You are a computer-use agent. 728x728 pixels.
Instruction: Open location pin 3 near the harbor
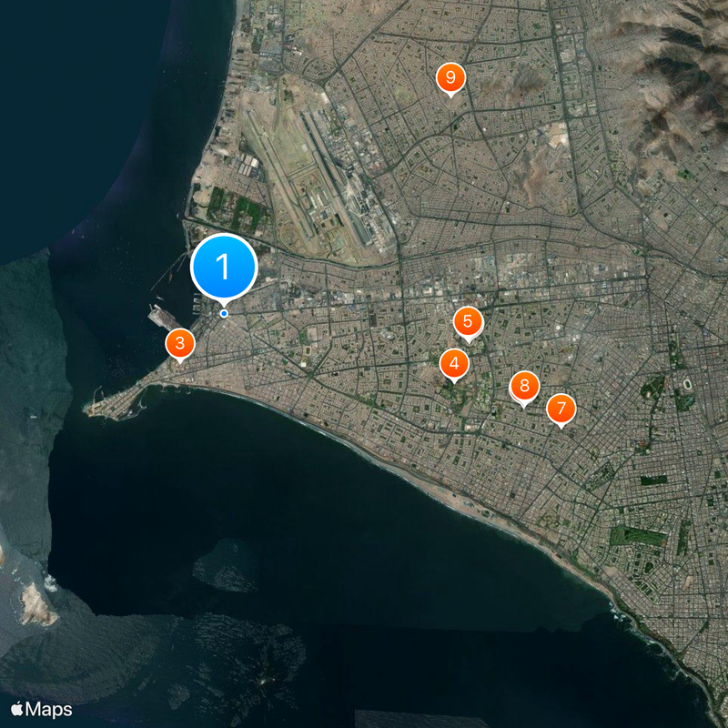pos(180,344)
